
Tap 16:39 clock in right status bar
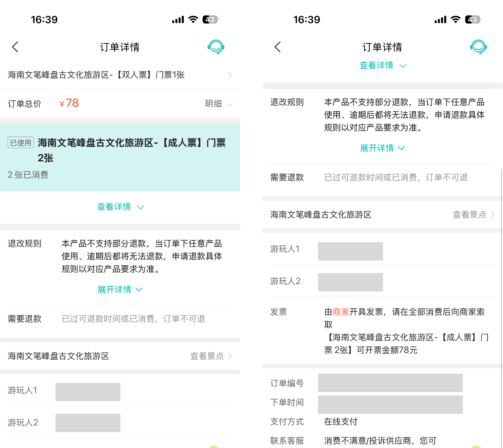[x=307, y=20]
